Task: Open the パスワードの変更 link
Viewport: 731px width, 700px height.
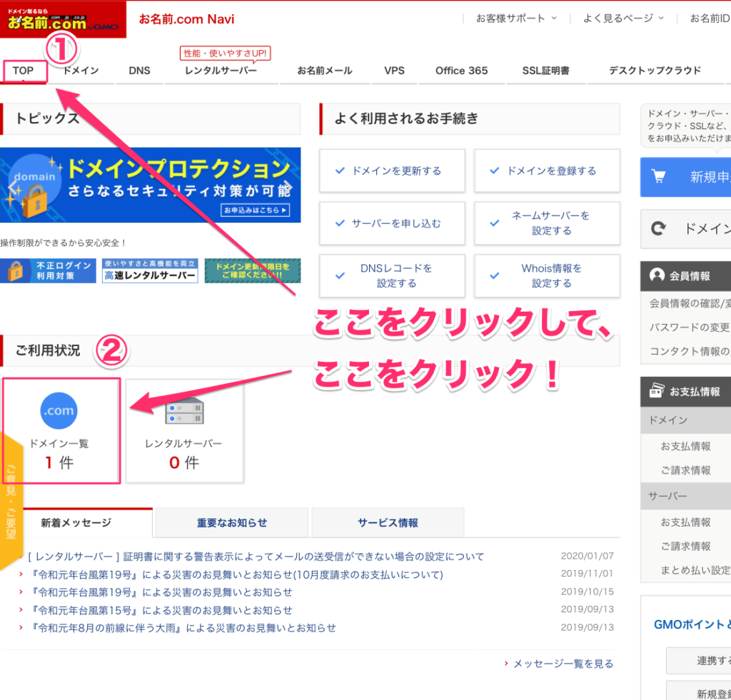Action: pos(690,327)
